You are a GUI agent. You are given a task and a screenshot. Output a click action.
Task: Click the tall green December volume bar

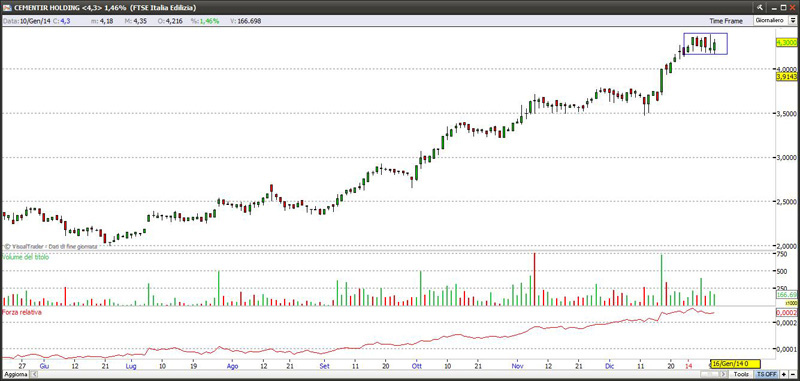pos(661,280)
